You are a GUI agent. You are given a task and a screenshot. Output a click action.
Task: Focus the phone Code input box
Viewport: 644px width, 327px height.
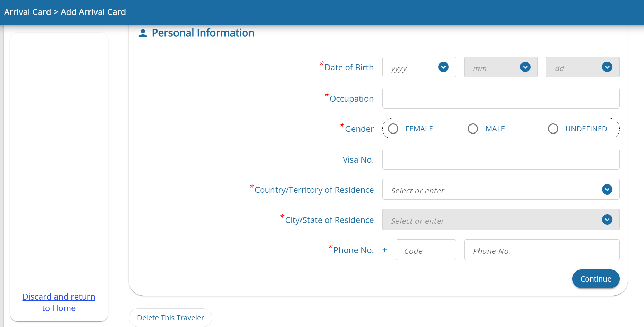[x=425, y=250]
